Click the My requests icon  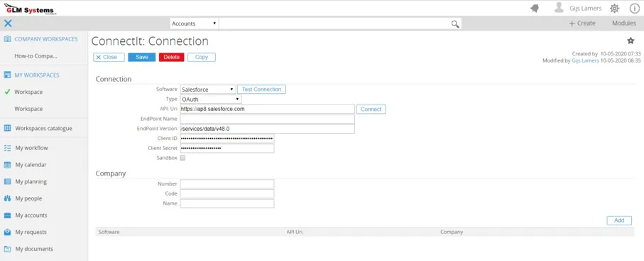click(7, 232)
